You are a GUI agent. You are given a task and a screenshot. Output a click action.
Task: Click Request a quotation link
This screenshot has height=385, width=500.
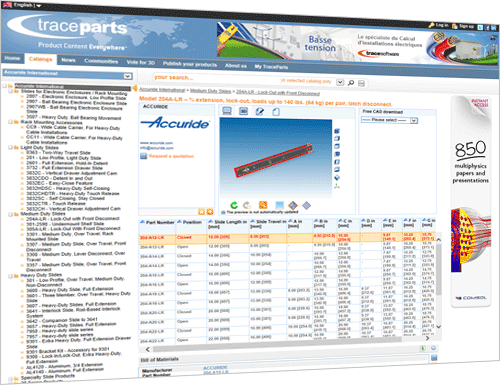point(171,156)
